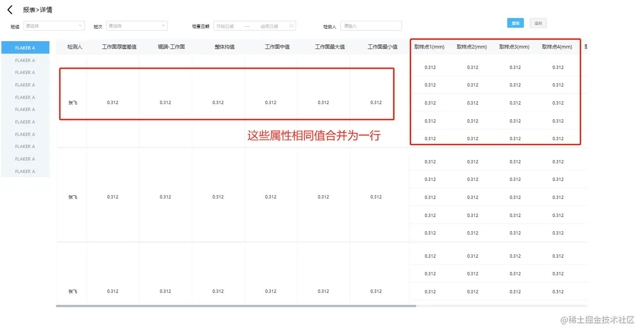The height and width of the screenshot is (334, 644).
Task: Select the highlighted FLAKER A tab
Action: pos(25,48)
